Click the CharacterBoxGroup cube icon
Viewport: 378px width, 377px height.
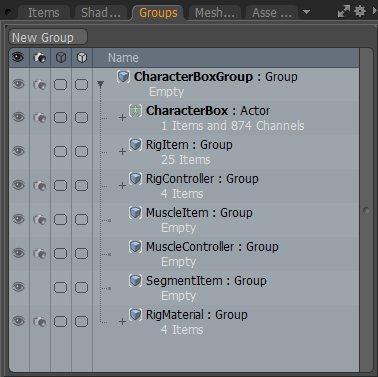click(123, 77)
